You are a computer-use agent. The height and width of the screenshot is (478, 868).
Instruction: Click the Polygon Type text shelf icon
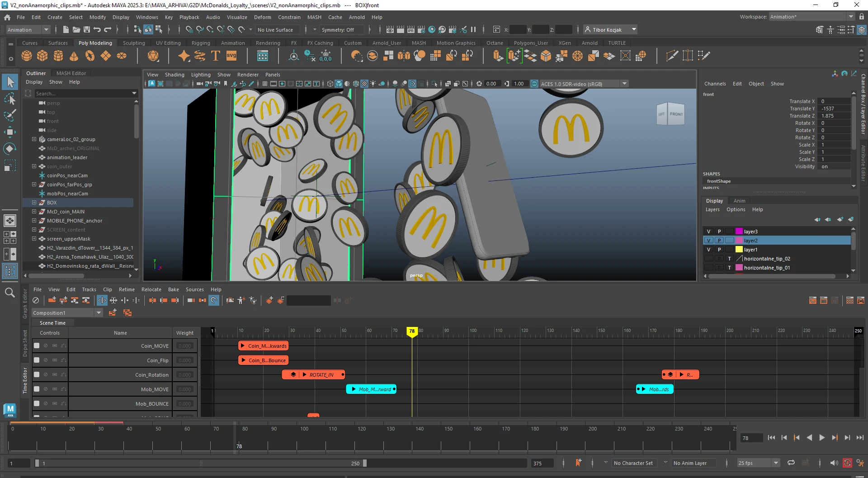pyautogui.click(x=216, y=56)
